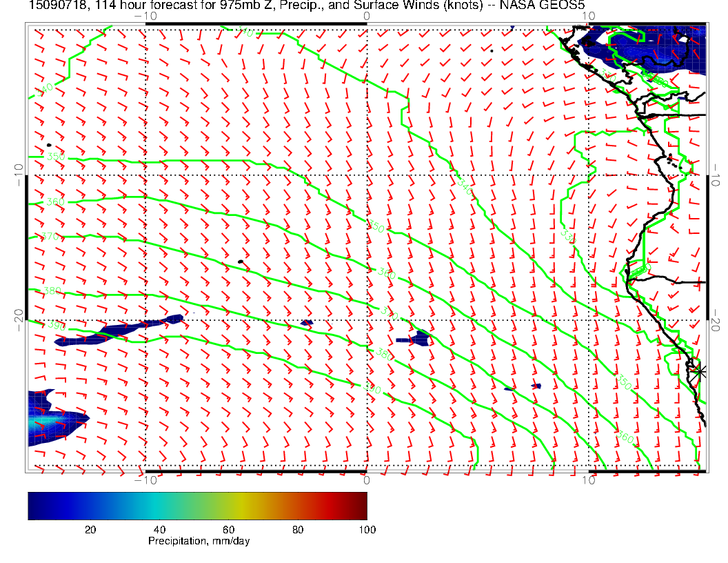Image resolution: width=728 pixels, height=563 pixels.
Task: Click the black asterisk marker on the coast
Action: [700, 371]
